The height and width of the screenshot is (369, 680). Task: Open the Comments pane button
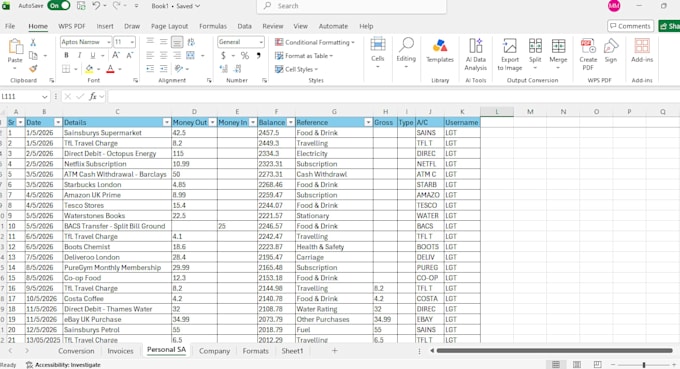(x=630, y=26)
